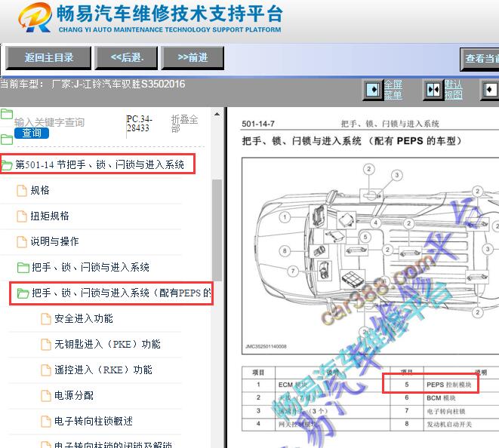Click callout number 1 in the diagram

(285, 217)
